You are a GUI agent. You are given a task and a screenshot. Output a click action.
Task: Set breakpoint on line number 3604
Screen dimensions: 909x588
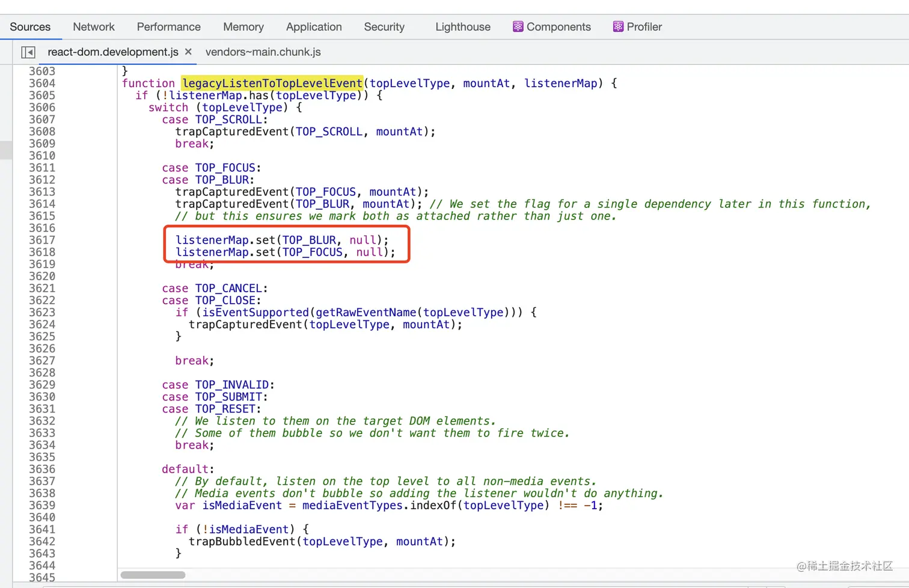pyautogui.click(x=42, y=84)
